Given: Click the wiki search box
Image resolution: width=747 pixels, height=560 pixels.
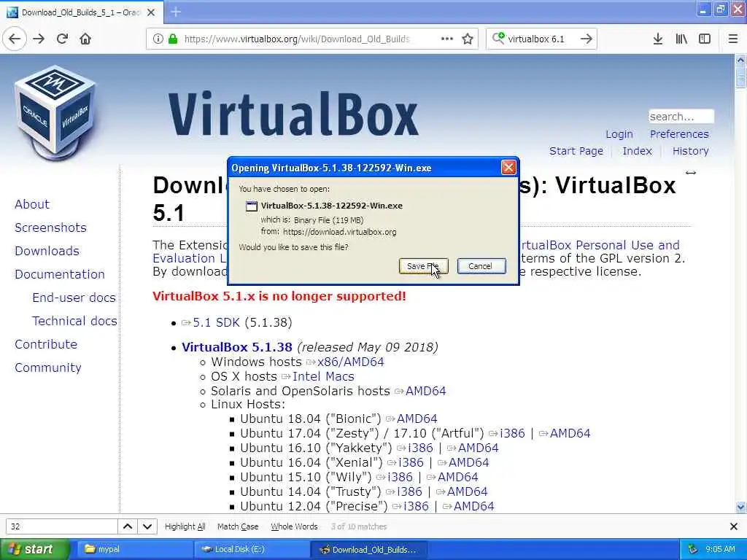Looking at the screenshot, I should (x=681, y=116).
